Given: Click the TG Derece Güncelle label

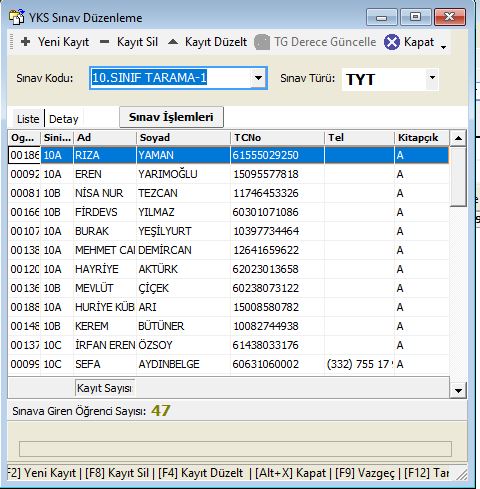Looking at the screenshot, I should [325, 42].
